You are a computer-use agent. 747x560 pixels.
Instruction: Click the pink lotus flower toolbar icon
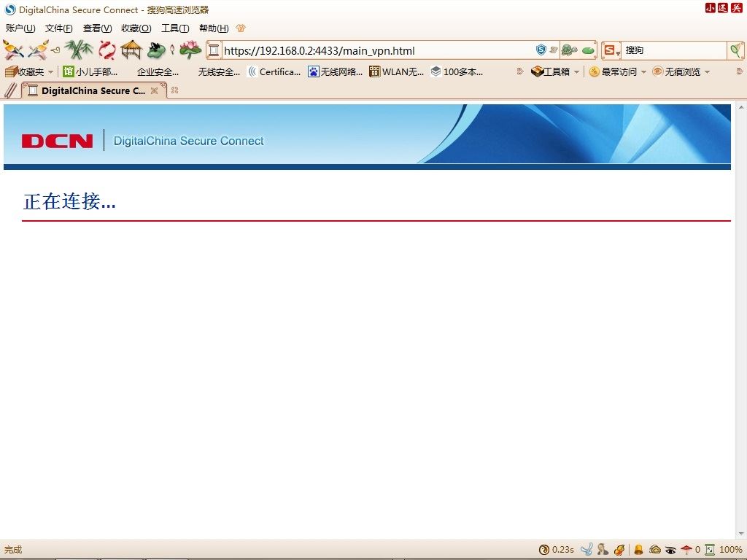point(190,50)
